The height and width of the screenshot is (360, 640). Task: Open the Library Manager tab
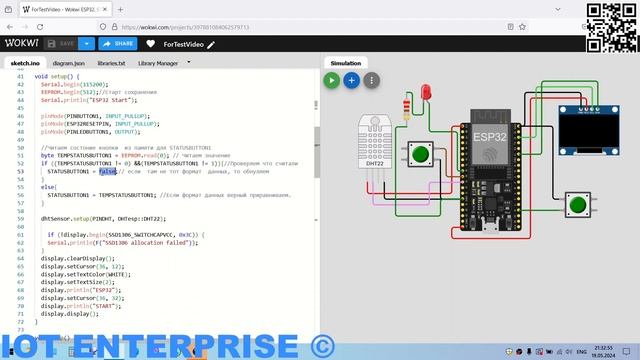point(158,63)
